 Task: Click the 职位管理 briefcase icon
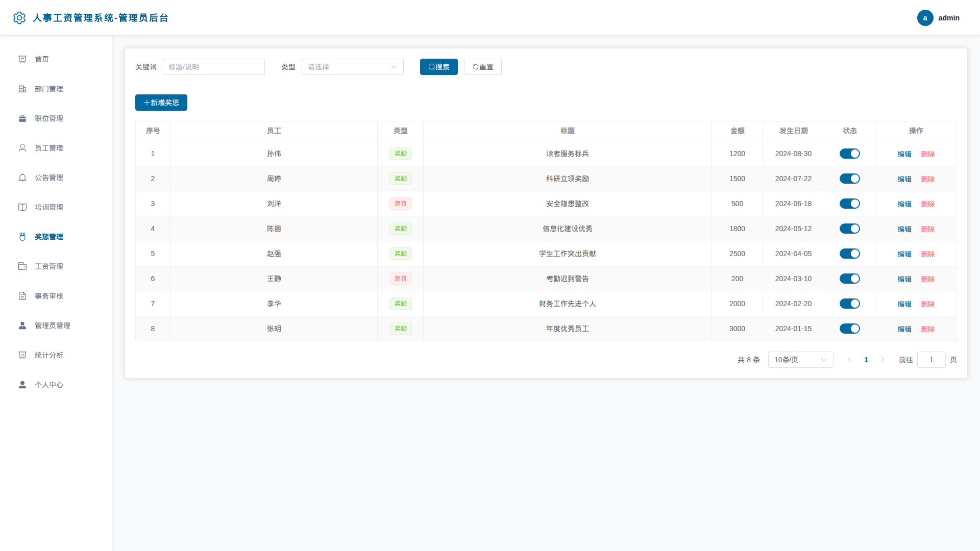(x=22, y=118)
